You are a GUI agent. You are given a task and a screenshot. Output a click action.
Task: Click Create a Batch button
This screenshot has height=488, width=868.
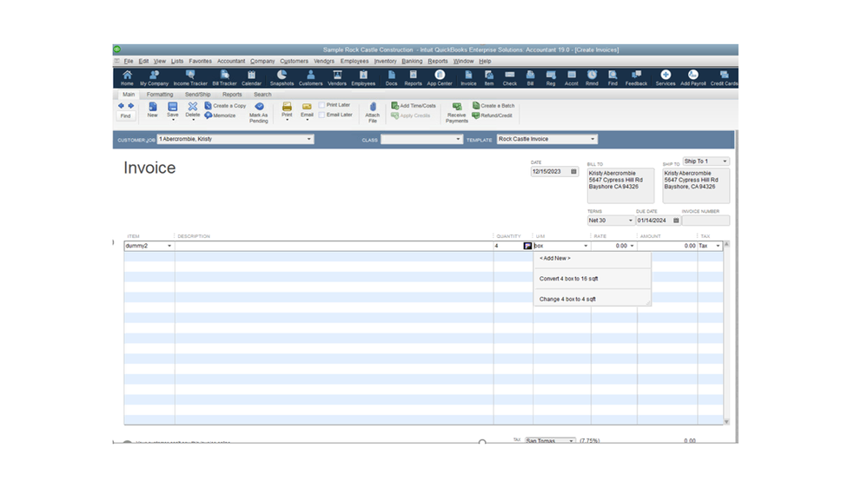[x=494, y=106]
